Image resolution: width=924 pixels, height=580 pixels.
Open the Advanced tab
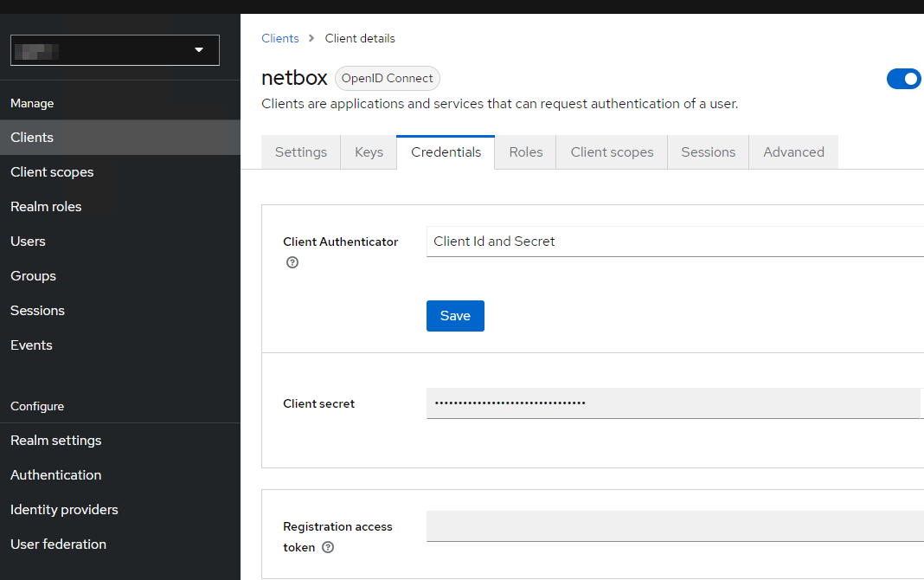pos(793,152)
